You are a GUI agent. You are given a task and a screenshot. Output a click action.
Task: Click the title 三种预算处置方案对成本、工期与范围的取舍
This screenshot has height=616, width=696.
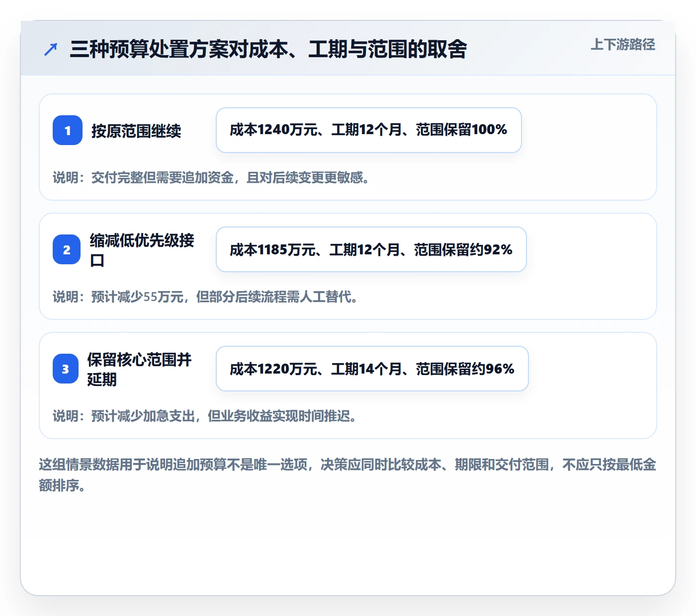click(x=268, y=49)
